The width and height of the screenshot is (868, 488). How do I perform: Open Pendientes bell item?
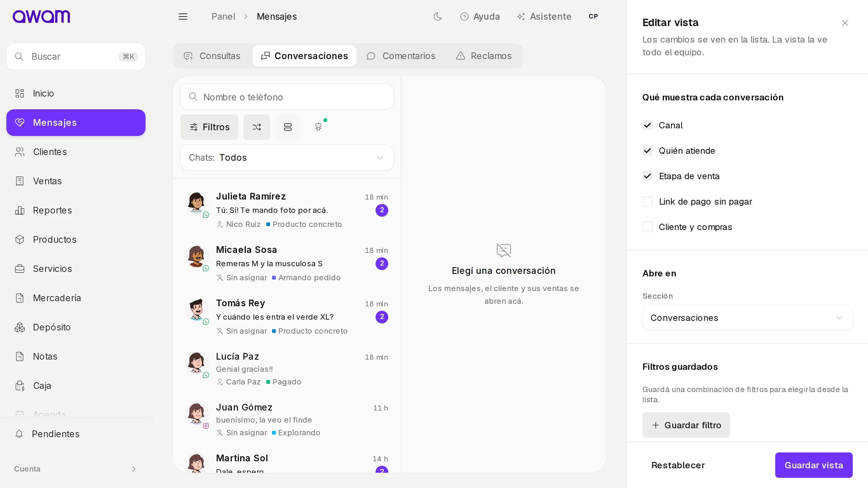tap(76, 434)
